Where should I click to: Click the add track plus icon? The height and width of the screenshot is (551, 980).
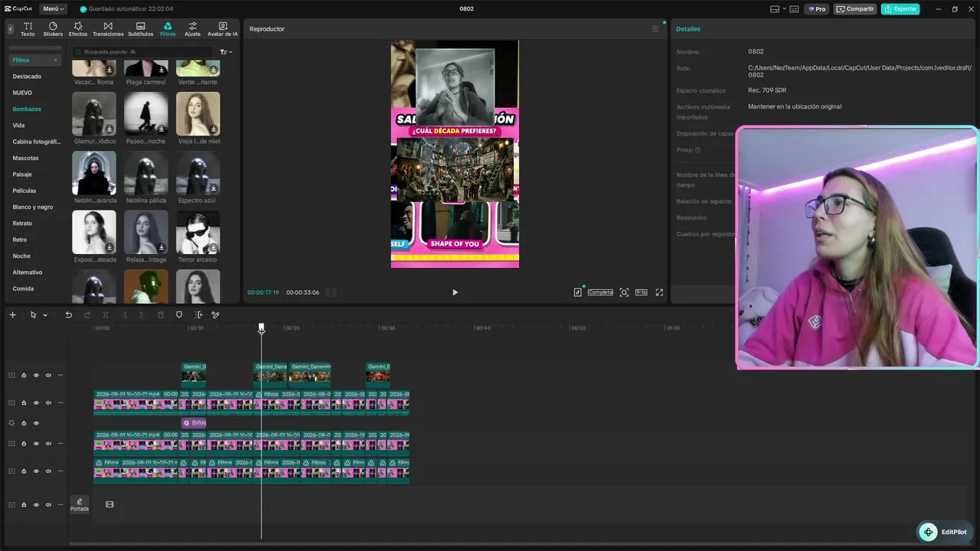(12, 315)
